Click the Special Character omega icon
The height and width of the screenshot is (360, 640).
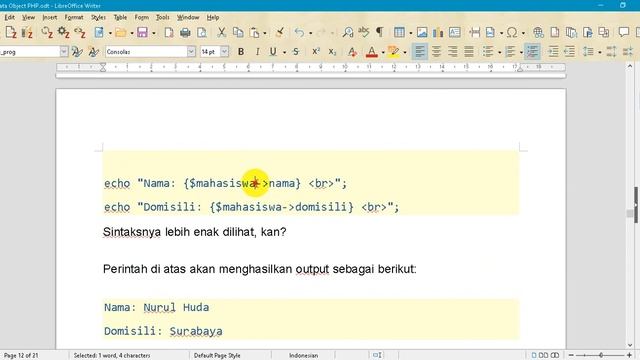coord(512,32)
